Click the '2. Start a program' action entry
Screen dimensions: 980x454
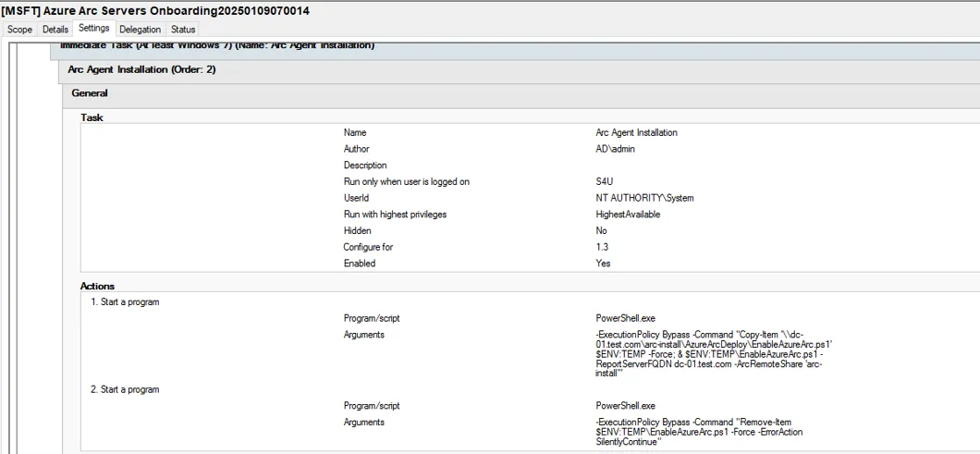125,389
